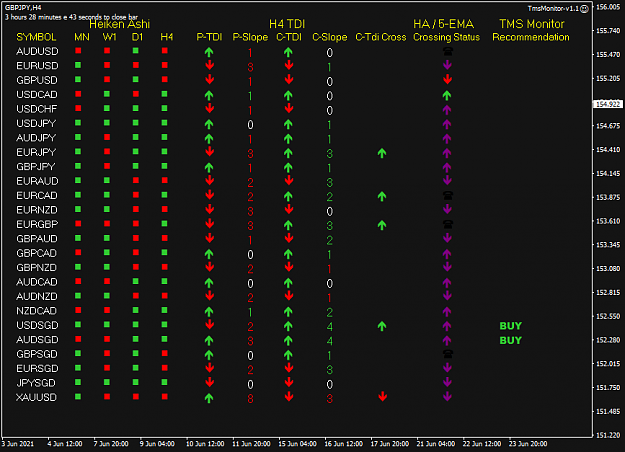Click the red C-Tdi Cross arrow for XAUUSD
Image resolution: width=625 pixels, height=452 pixels.
382,397
